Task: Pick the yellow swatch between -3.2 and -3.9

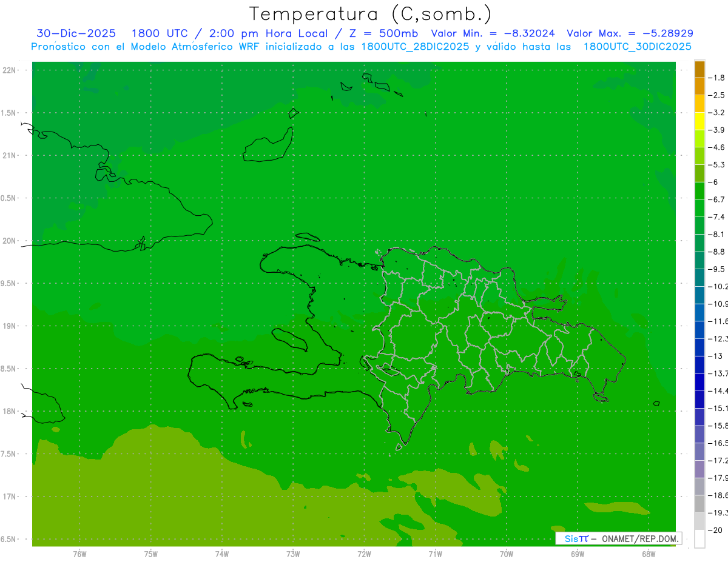Action: click(699, 121)
